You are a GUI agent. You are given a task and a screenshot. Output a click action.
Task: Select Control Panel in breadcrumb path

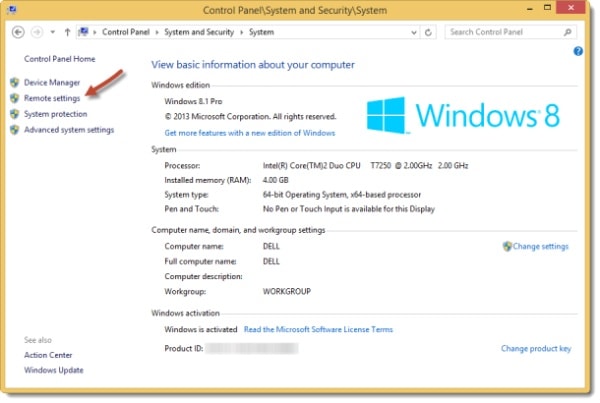(x=126, y=32)
